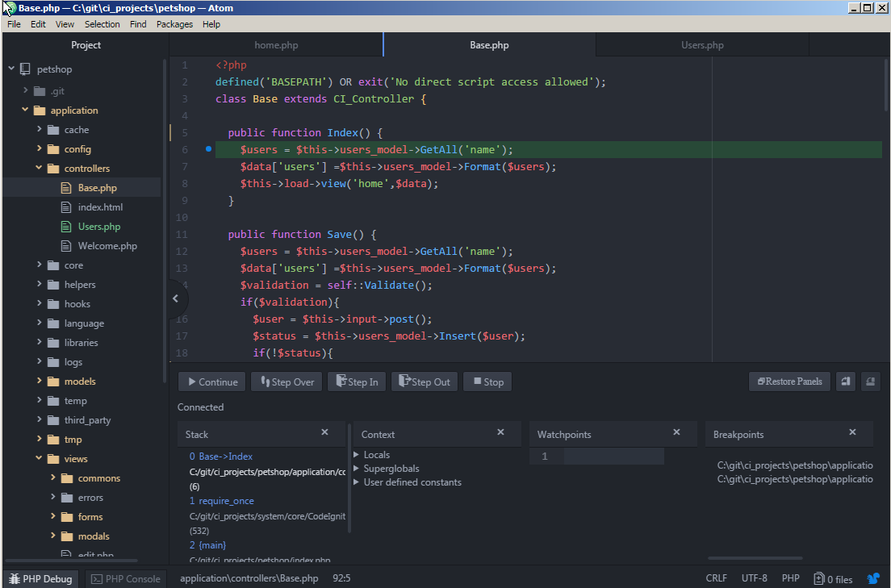
Task: Open the Git changes indicator showing 0 files
Action: (833, 578)
